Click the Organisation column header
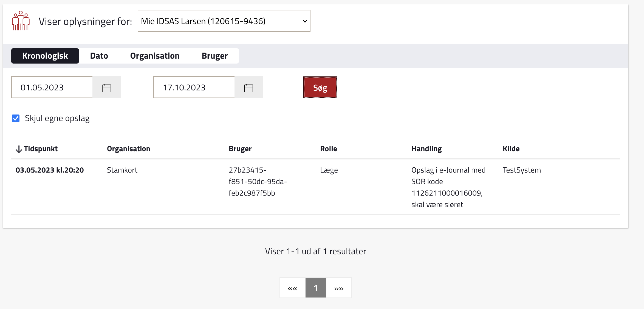The height and width of the screenshot is (309, 644). pos(128,149)
